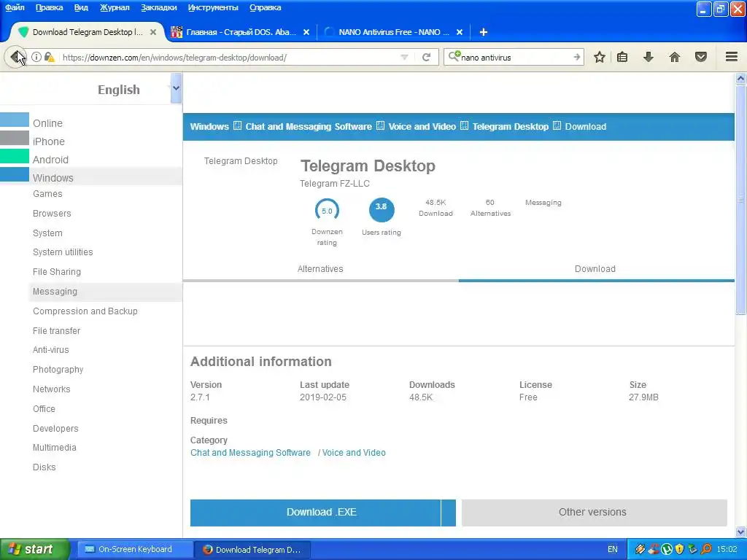
Task: Close the NANO Antivirus Free tab
Action: coord(460,32)
